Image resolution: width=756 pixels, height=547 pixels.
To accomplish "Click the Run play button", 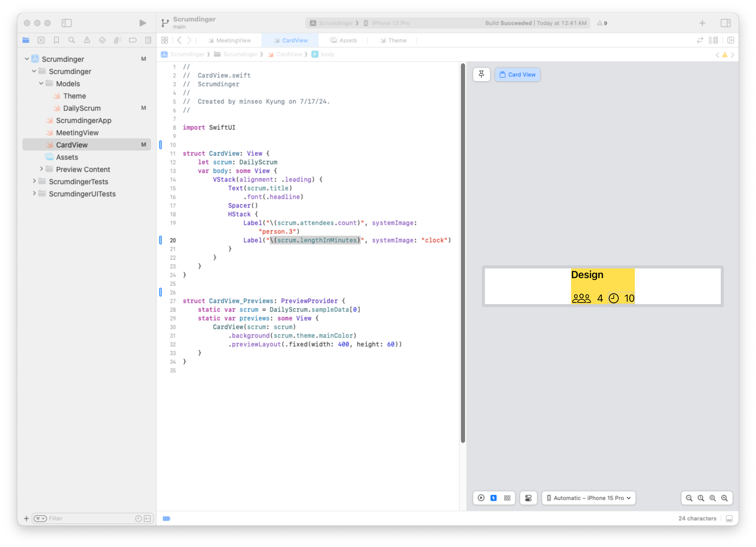I will 143,23.
